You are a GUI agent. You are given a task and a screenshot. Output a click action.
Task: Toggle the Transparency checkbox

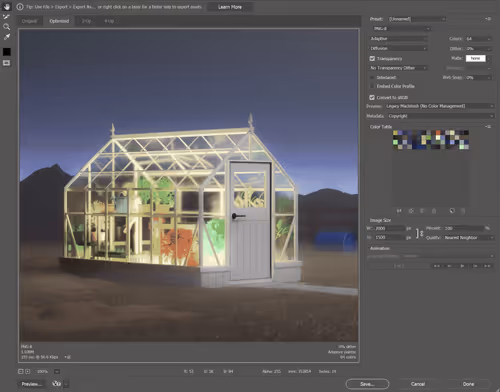tap(372, 59)
